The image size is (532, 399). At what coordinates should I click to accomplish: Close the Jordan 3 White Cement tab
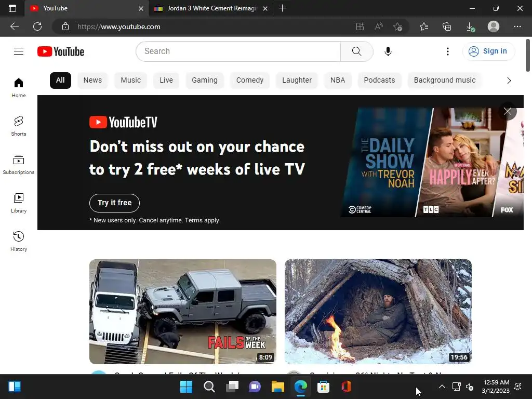[265, 8]
